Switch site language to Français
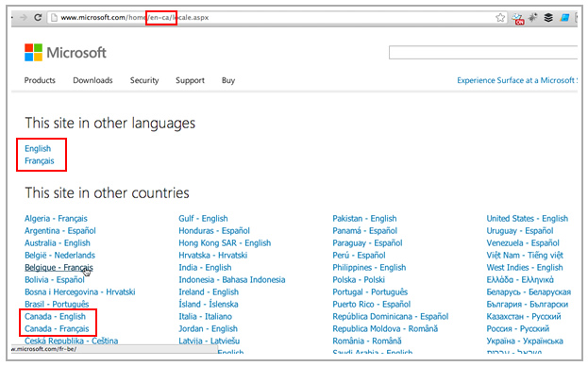 click(40, 160)
